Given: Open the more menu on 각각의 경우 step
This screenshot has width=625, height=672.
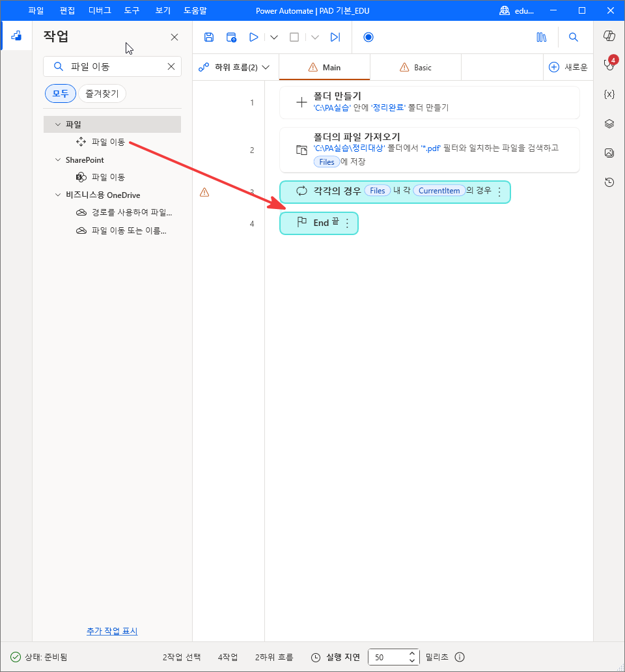Looking at the screenshot, I should [499, 191].
